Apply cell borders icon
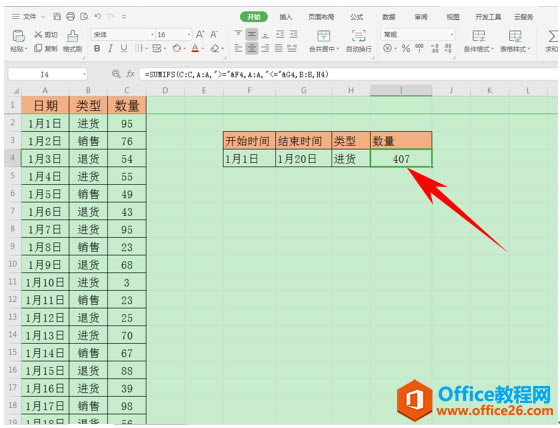The height and width of the screenshot is (428, 560). coord(139,48)
